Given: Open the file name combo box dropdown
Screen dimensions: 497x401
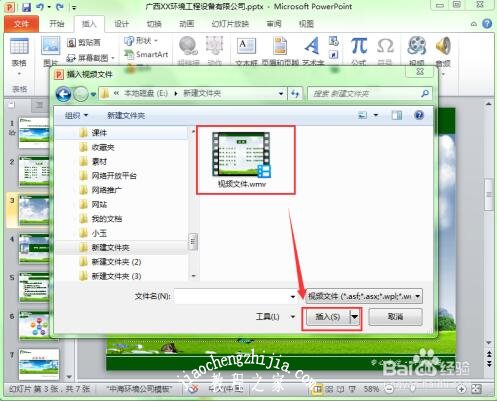Looking at the screenshot, I should click(293, 296).
